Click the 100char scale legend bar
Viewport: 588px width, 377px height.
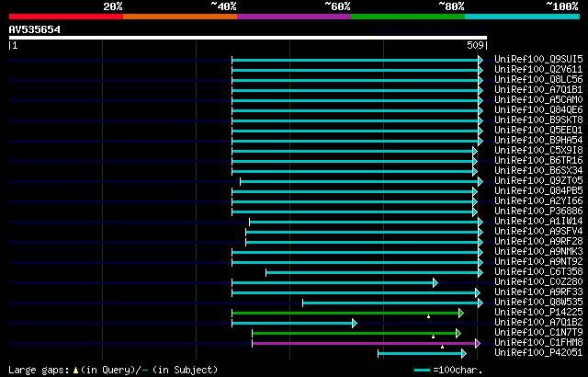[x=422, y=371]
